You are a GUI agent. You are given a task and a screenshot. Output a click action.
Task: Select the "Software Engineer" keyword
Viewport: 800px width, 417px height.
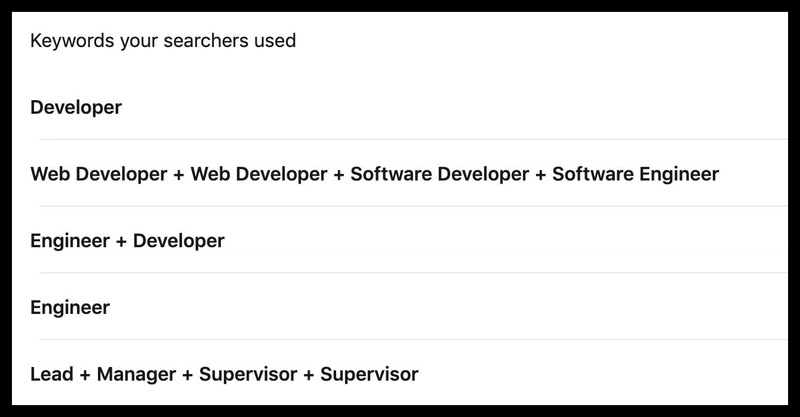coord(635,174)
